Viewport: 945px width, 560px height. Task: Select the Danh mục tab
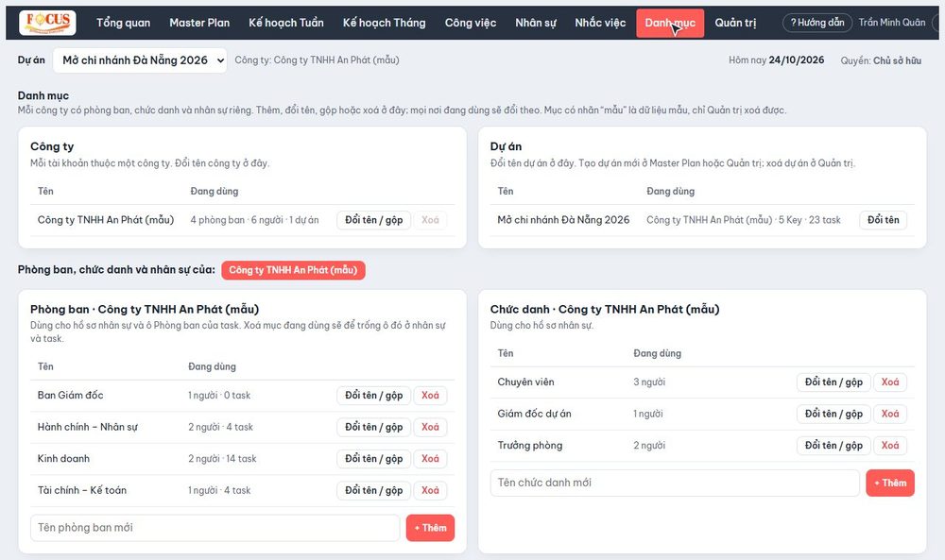670,23
